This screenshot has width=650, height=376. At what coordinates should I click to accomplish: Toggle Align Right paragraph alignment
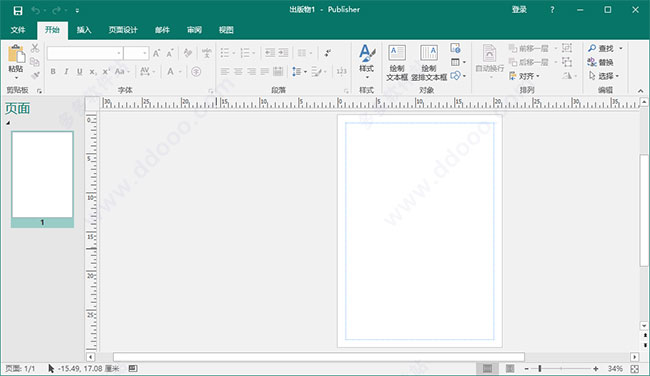tap(251, 72)
